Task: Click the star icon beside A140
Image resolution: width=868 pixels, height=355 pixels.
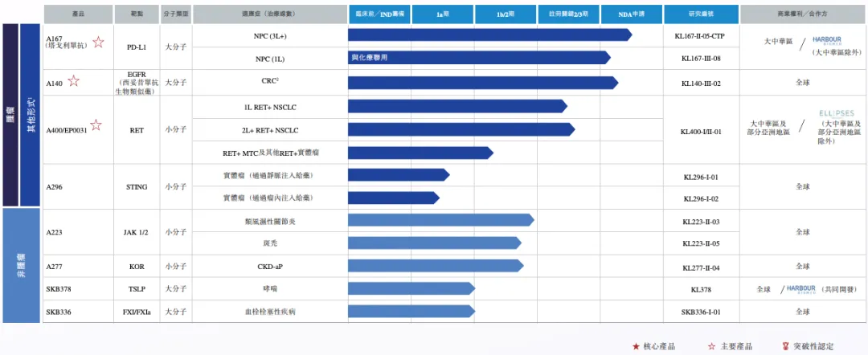Action: (x=73, y=81)
